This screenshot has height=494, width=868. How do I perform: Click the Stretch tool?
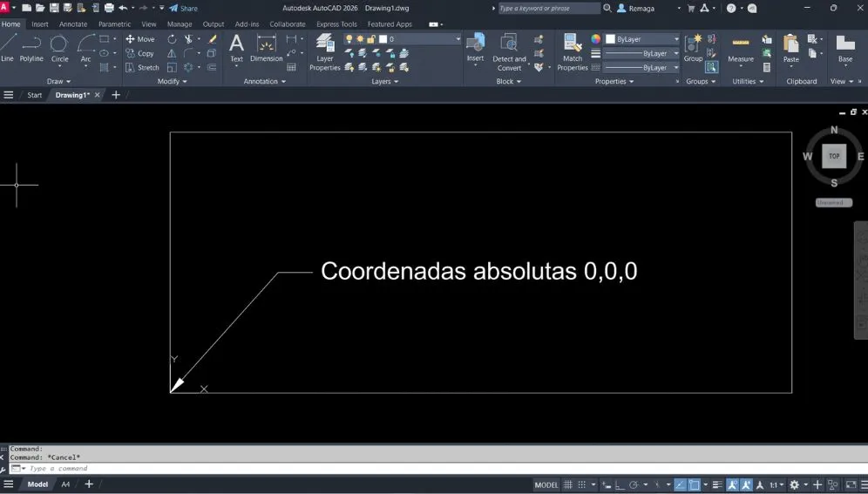click(142, 67)
